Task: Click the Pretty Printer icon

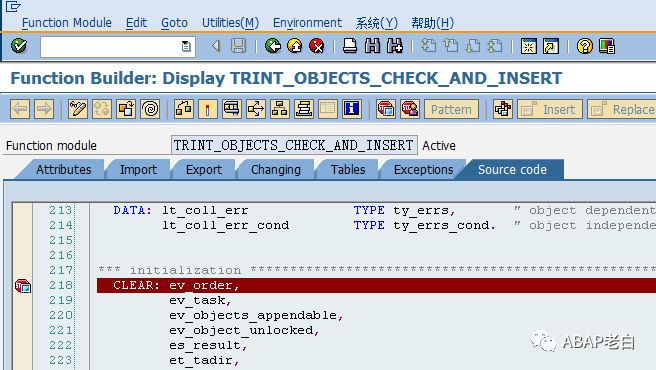Action: tap(502, 109)
